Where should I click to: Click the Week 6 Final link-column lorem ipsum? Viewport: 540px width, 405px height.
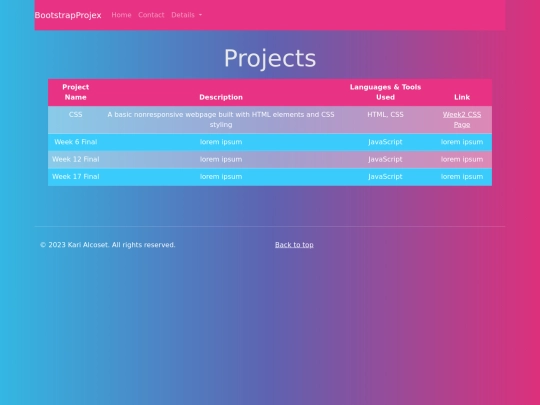(x=462, y=142)
